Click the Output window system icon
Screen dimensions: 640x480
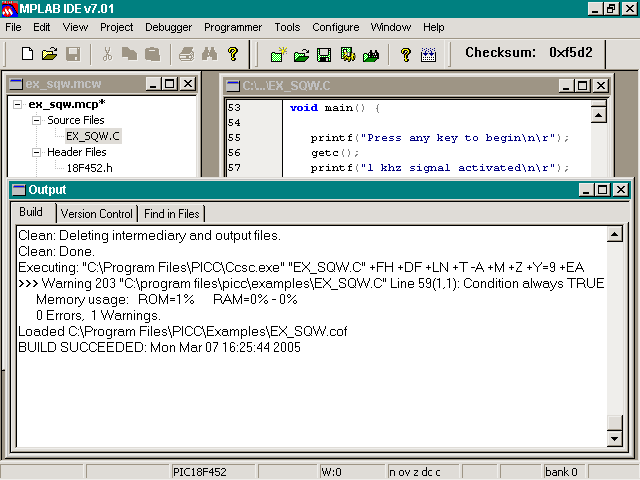click(19, 190)
